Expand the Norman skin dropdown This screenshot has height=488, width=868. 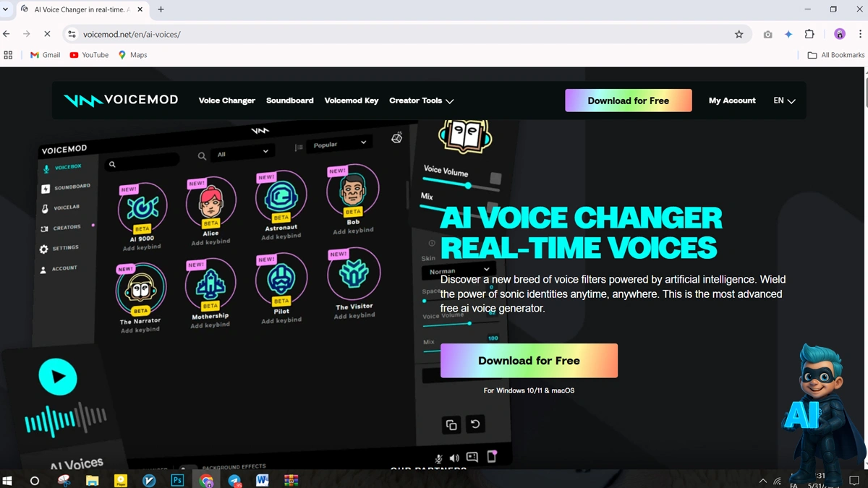pos(459,271)
